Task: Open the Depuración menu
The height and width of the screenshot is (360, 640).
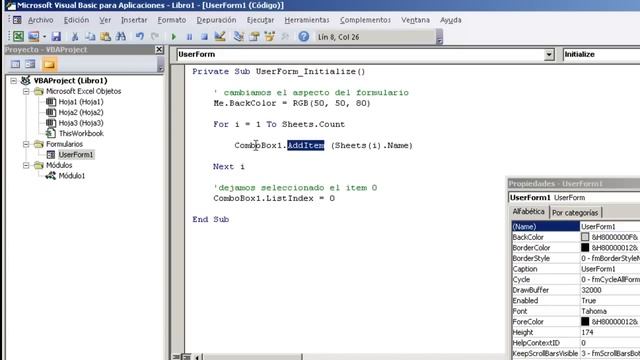Action: point(216,20)
